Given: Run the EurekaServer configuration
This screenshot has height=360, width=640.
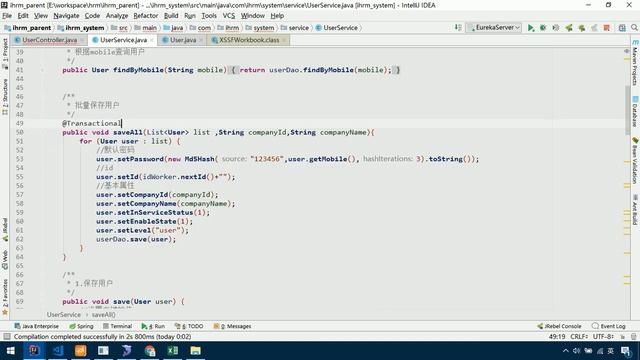Looking at the screenshot, I should coord(531,28).
